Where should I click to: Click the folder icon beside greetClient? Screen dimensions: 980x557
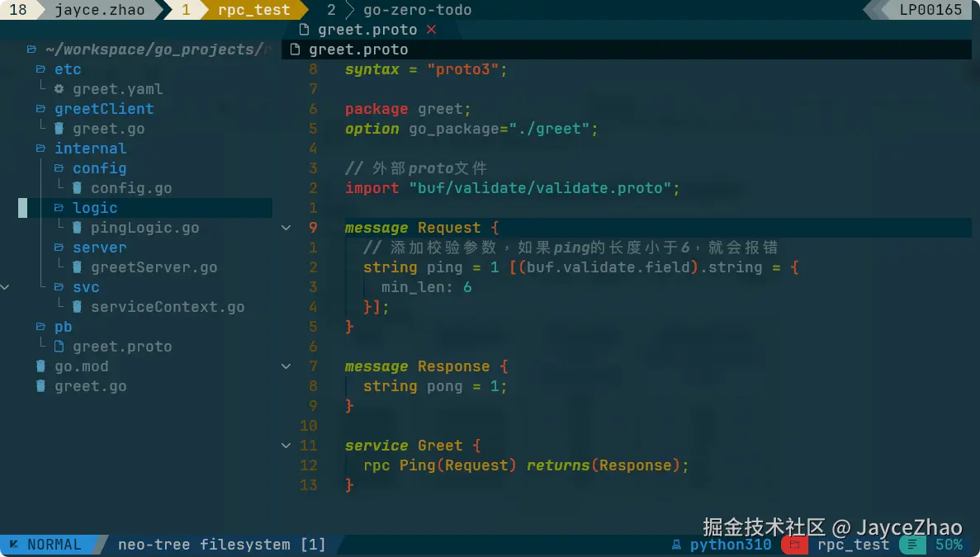coord(40,109)
